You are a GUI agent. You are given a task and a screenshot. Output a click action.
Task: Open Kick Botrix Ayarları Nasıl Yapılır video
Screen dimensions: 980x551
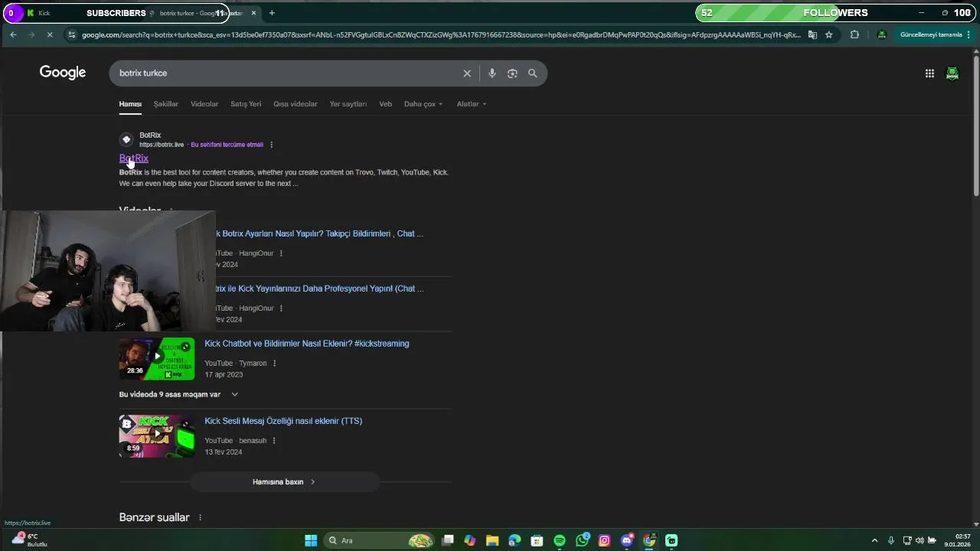tap(320, 233)
